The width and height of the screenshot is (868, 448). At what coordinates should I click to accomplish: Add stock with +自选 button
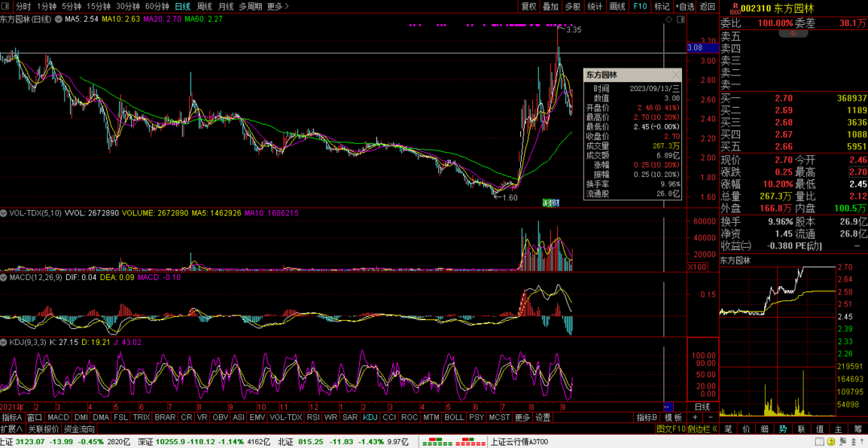684,6
